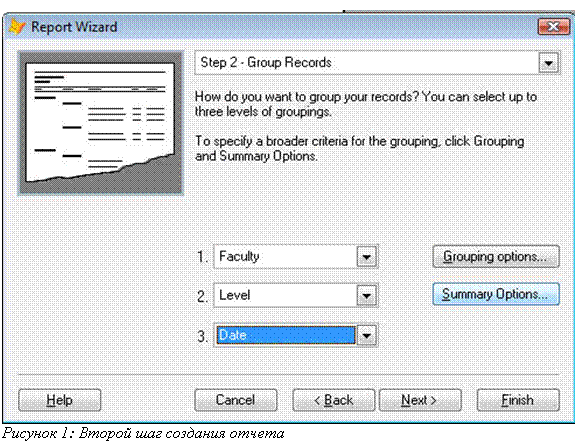This screenshot has height=445, width=577.
Task: Open Grouping options dialog
Action: [496, 256]
